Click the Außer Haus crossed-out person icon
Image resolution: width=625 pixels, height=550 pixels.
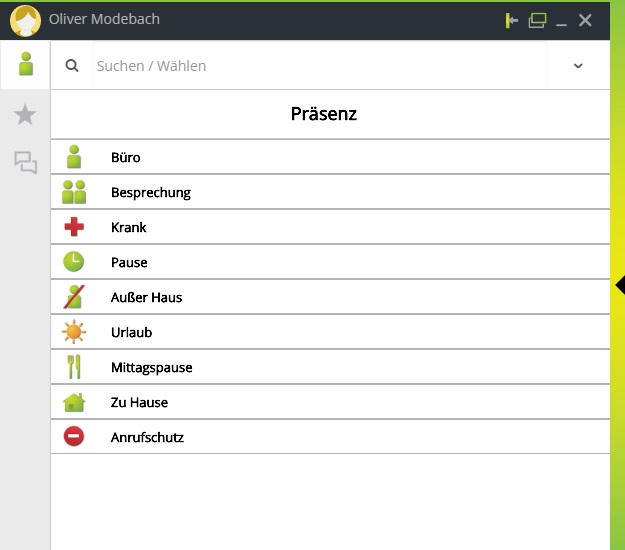(x=74, y=297)
